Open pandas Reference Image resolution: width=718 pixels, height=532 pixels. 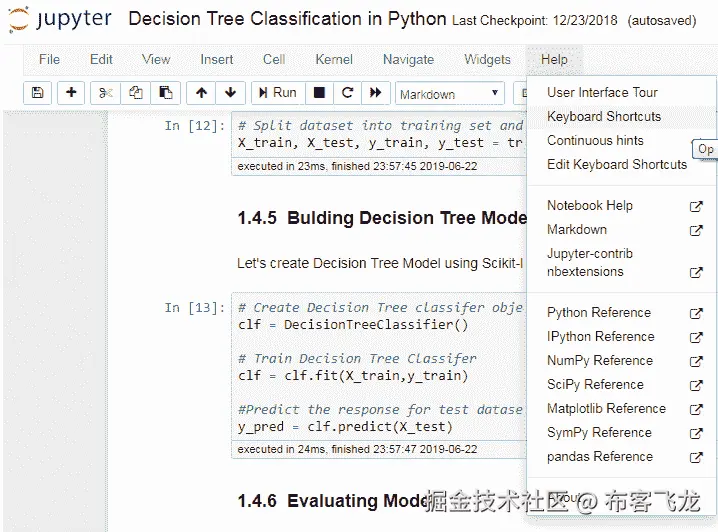click(x=600, y=456)
